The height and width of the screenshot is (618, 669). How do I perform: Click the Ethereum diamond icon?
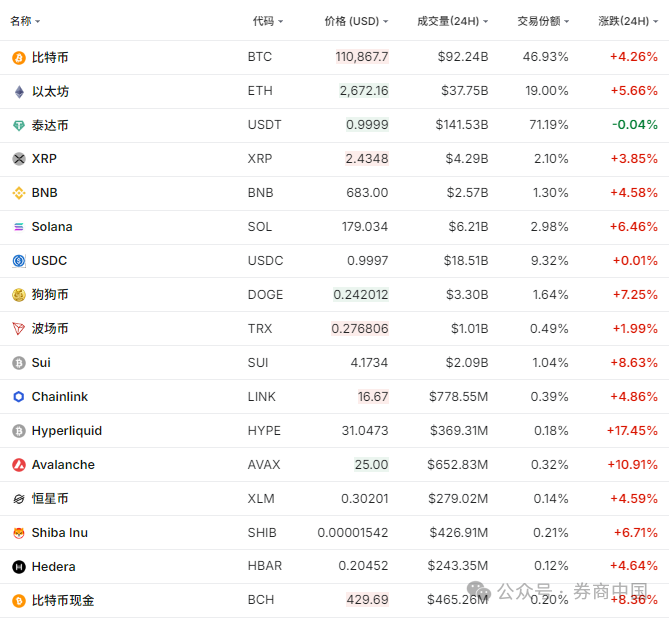(18, 92)
